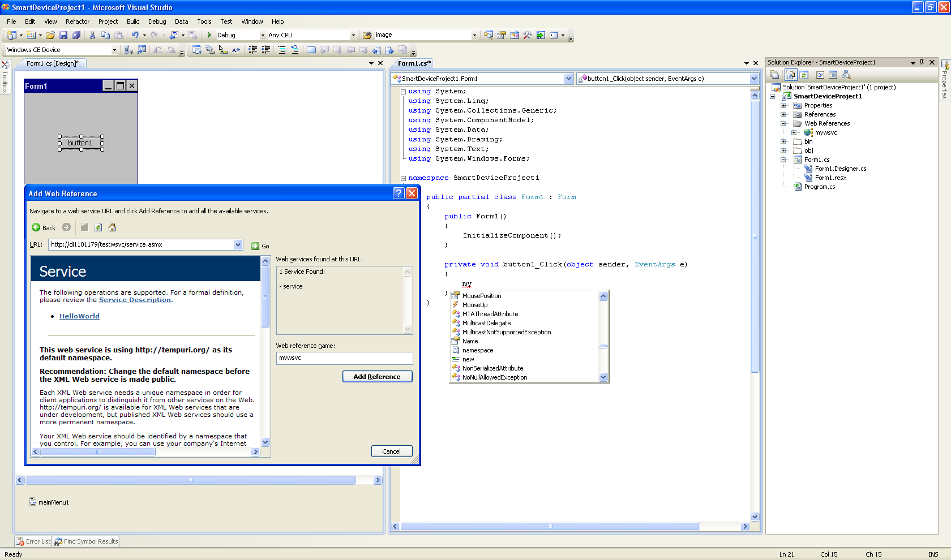Click the Web reference name field
951x560 pixels.
click(x=344, y=358)
